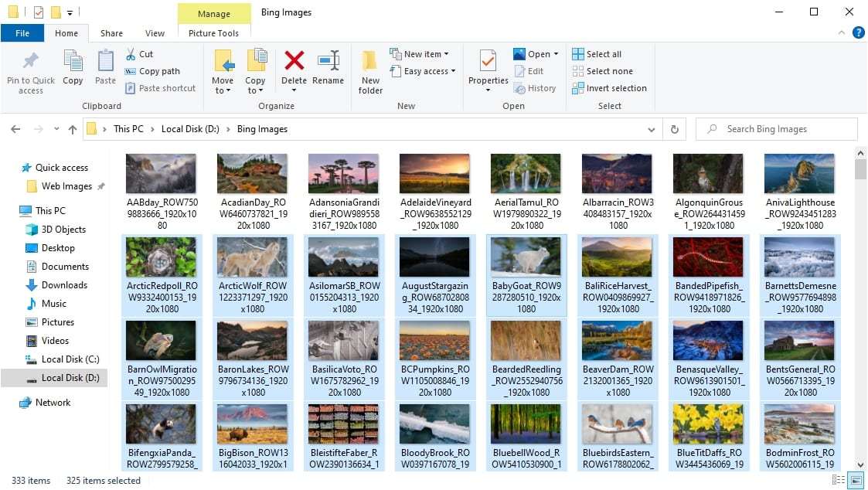Invert the current selection

[610, 87]
